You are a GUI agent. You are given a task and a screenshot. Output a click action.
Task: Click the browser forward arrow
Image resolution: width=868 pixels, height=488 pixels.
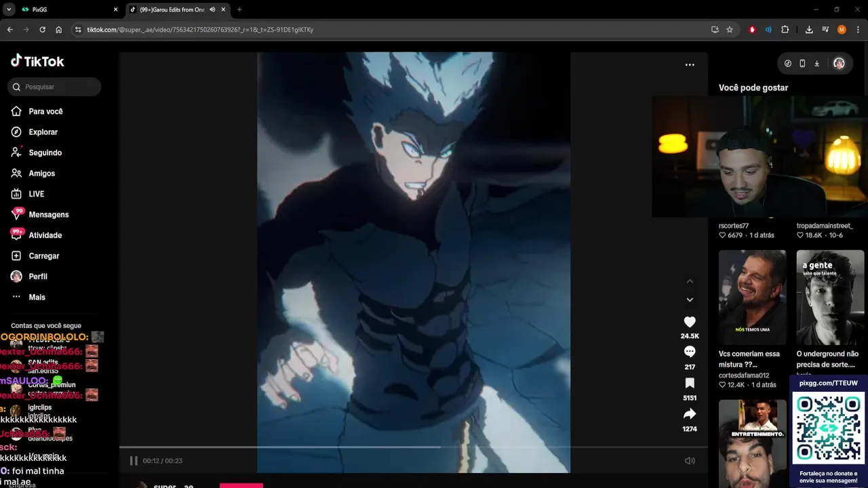coord(26,30)
